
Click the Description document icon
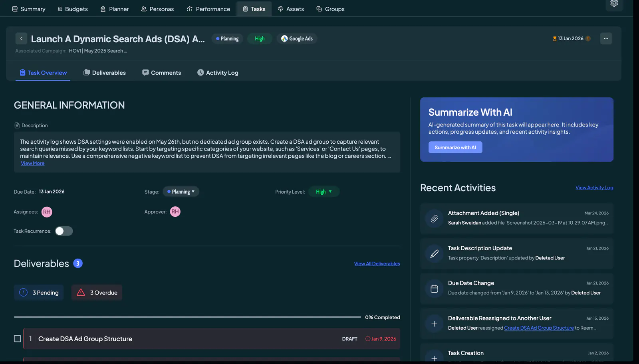[x=17, y=125]
